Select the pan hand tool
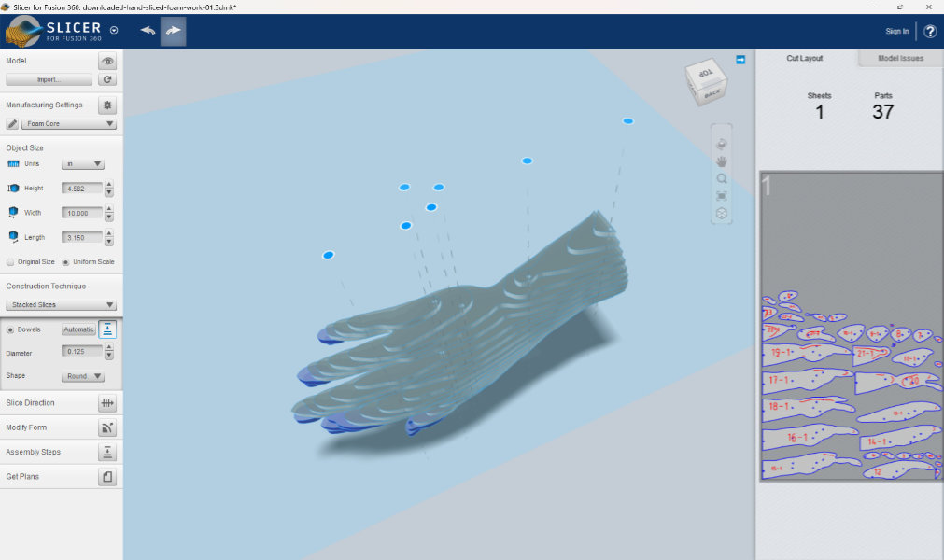Image resolution: width=944 pixels, height=560 pixels. pyautogui.click(x=721, y=161)
